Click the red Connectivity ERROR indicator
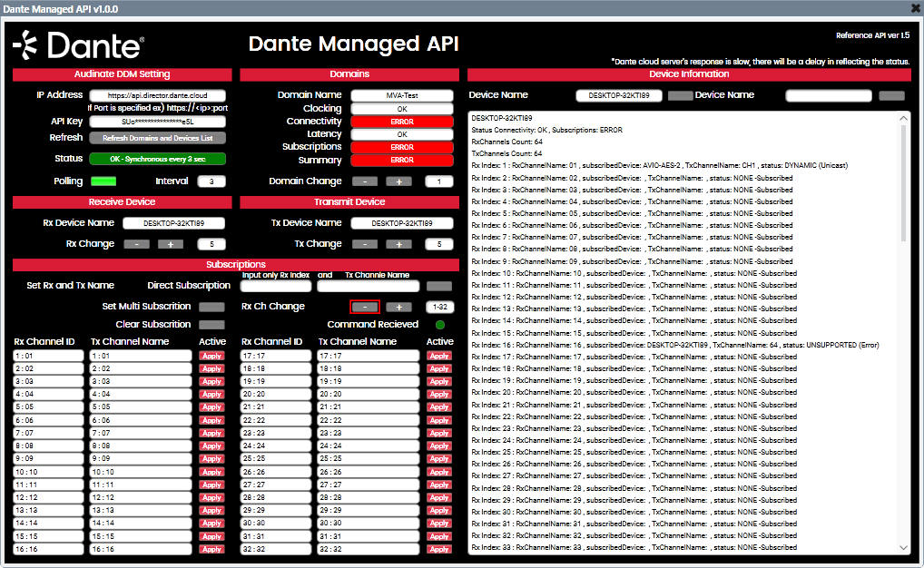Image resolution: width=924 pixels, height=568 pixels. click(x=402, y=122)
